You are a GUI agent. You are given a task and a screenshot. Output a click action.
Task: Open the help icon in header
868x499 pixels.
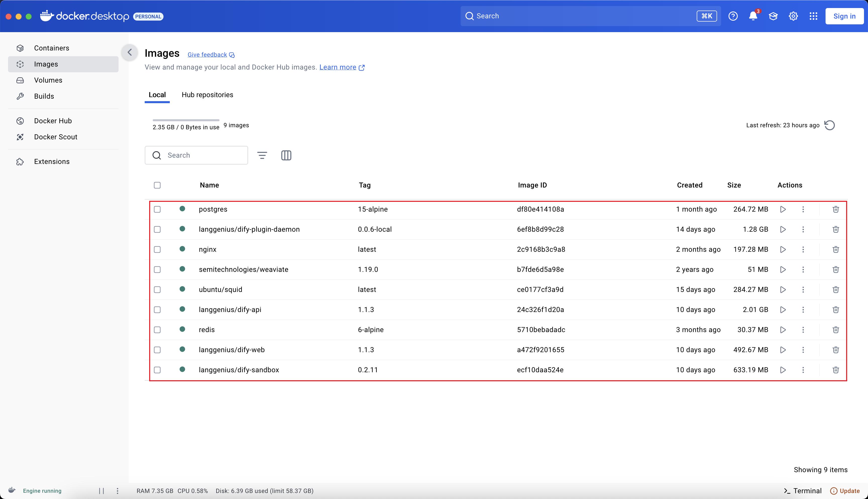tap(733, 16)
